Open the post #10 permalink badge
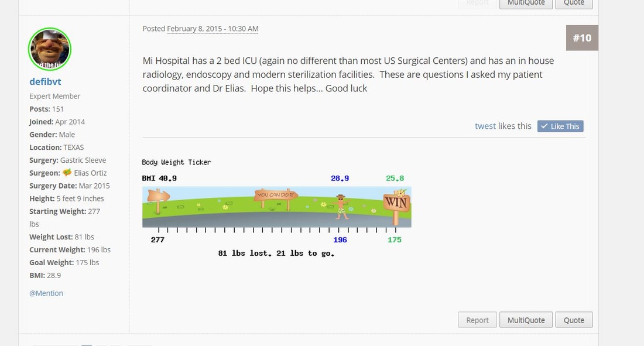This screenshot has width=644, height=346. coord(582,38)
